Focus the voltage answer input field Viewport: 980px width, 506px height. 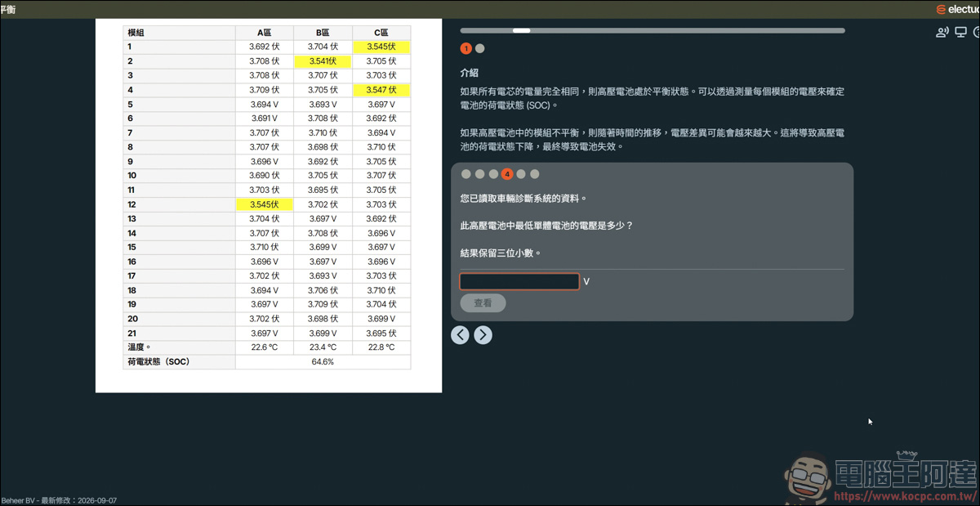[x=519, y=281]
